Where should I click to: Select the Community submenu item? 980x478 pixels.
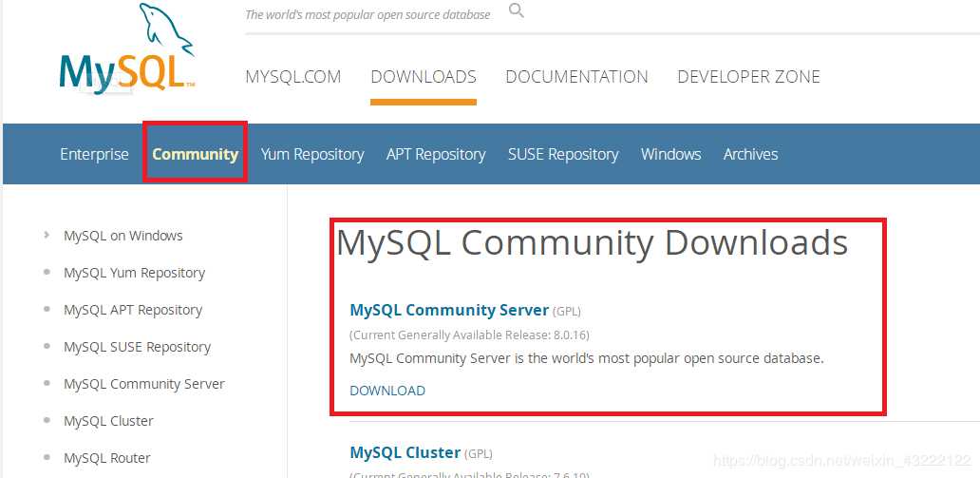click(195, 154)
